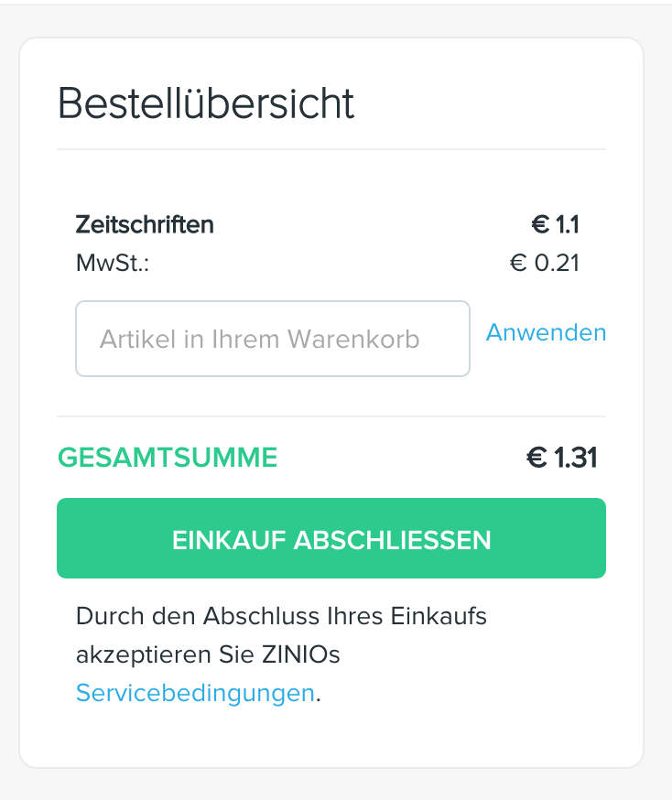Click the divider line above GESAMTSUMME
The height and width of the screenshot is (800, 672).
[x=331, y=416]
